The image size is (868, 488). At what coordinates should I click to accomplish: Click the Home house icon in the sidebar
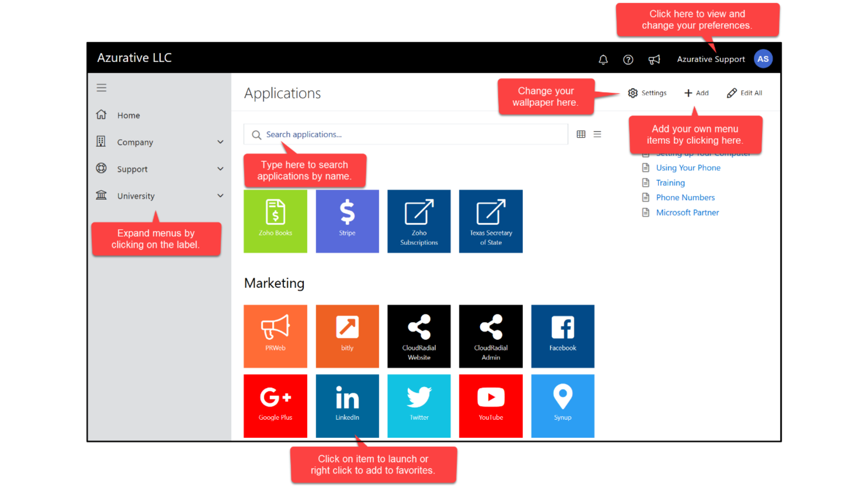coord(101,115)
